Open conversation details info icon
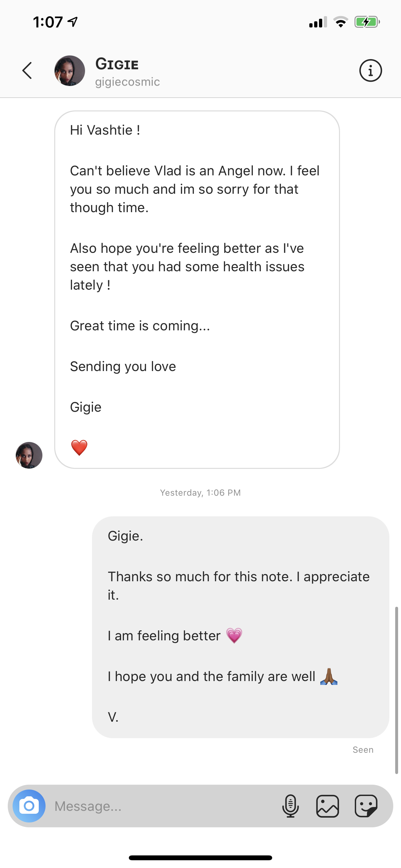Screen dimensions: 401x868 [x=370, y=71]
